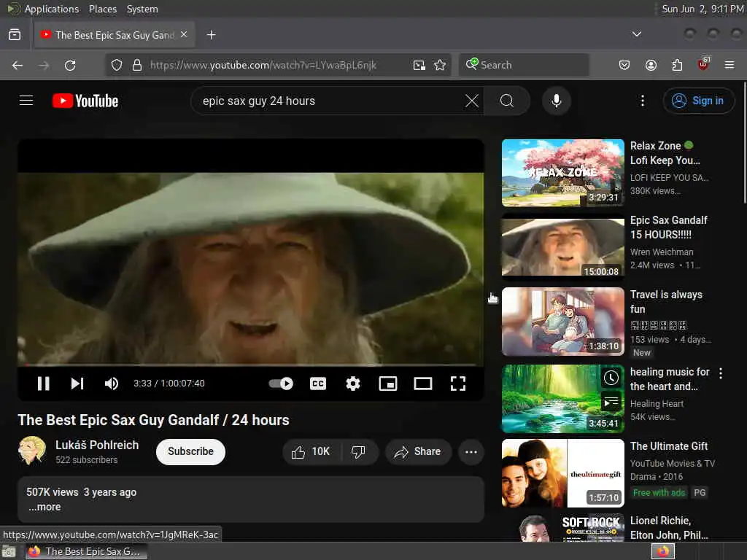This screenshot has height=560, width=747.
Task: Open YouTube settings three-dot menu
Action: (642, 101)
